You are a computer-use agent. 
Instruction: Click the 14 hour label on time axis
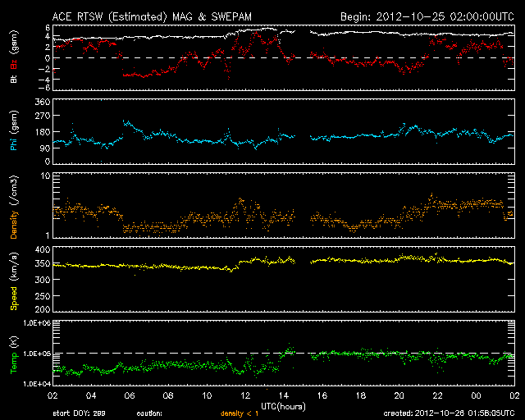tap(284, 395)
